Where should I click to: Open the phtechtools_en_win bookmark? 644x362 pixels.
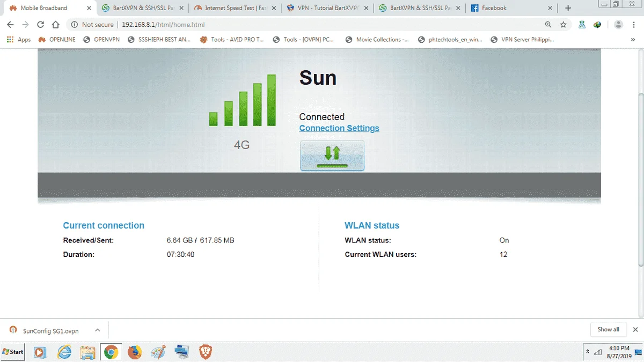point(450,39)
